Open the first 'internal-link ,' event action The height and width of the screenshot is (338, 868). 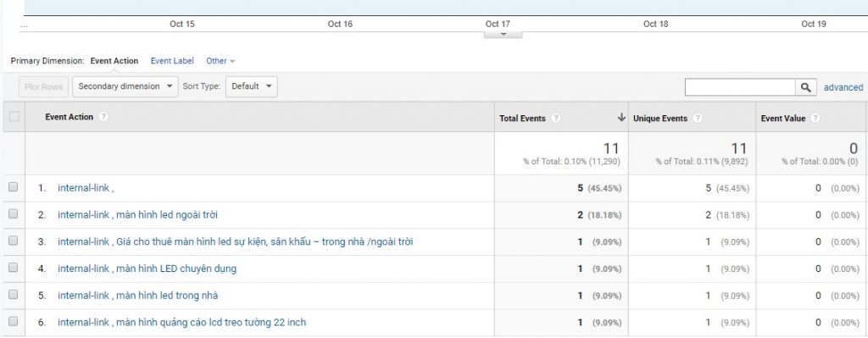tap(86, 188)
